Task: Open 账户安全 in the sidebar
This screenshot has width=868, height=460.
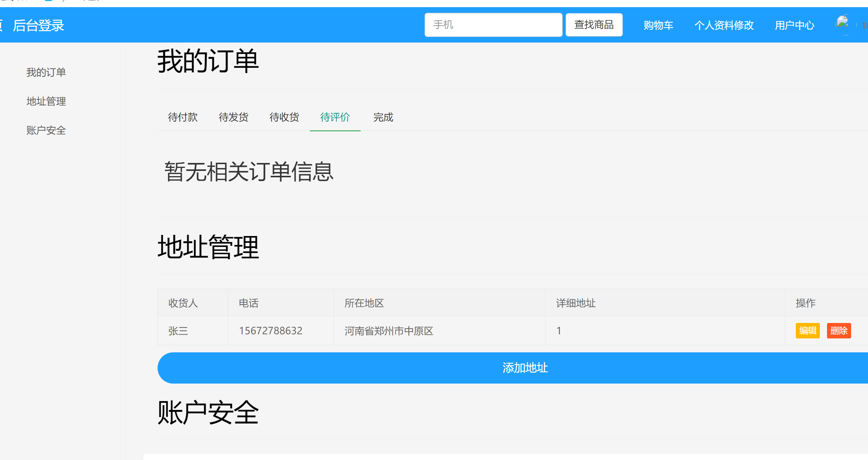Action: 46,131
